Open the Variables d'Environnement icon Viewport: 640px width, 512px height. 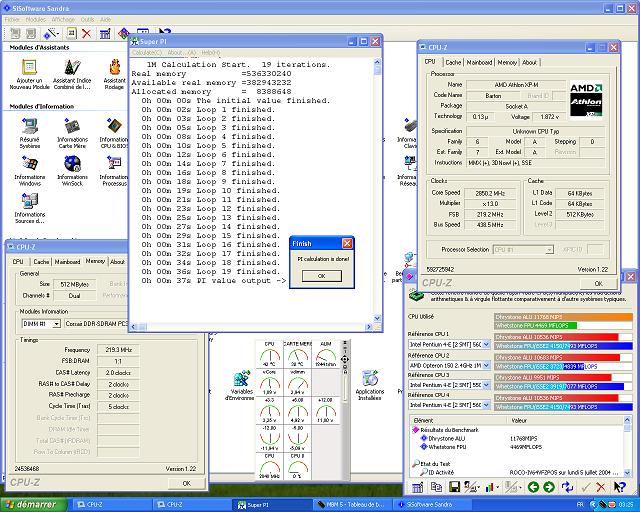pos(242,378)
